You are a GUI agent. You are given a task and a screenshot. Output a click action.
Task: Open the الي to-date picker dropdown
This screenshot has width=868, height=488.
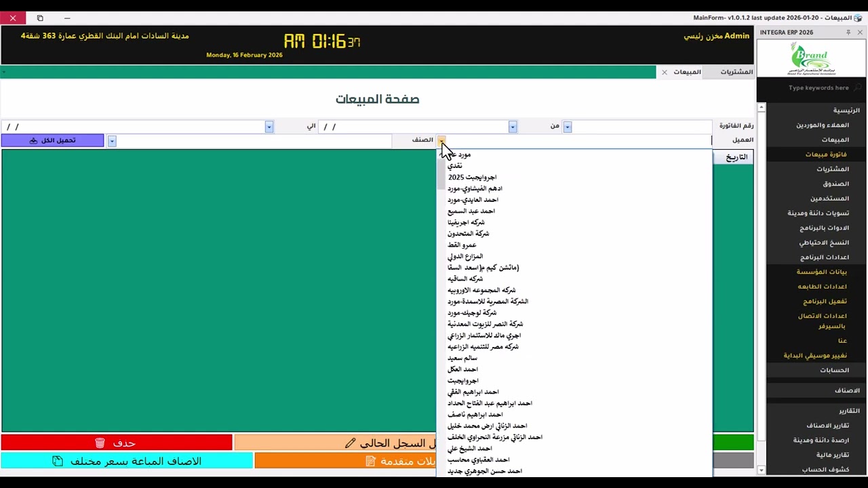(269, 127)
